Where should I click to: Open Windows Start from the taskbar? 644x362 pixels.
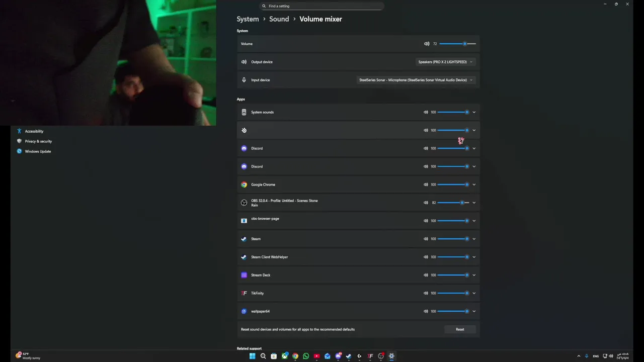[252, 356]
